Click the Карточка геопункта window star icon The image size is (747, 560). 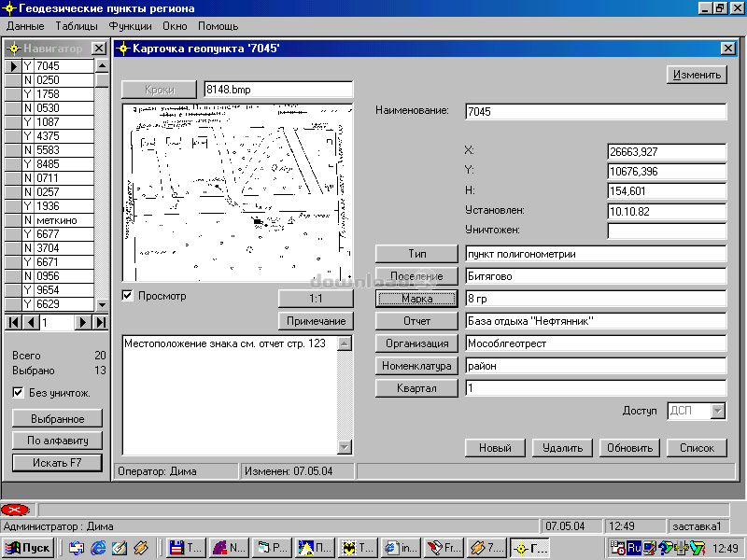[x=123, y=49]
